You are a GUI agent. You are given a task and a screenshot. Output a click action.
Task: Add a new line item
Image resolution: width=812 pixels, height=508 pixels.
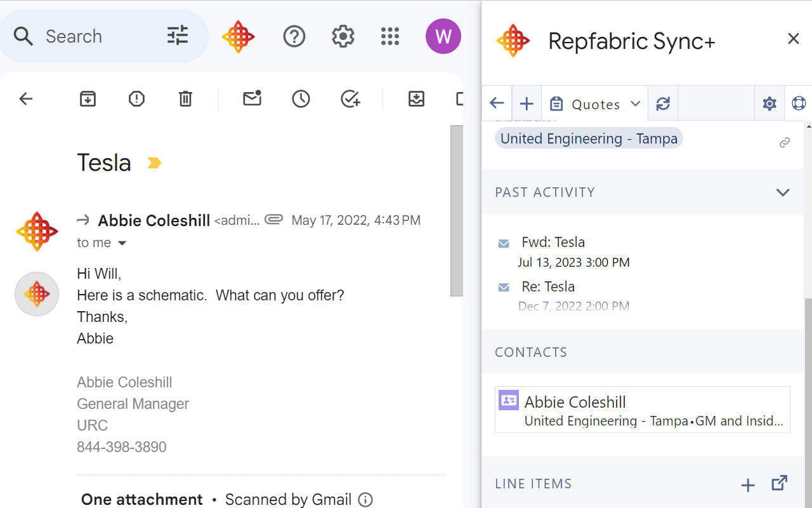pos(748,485)
